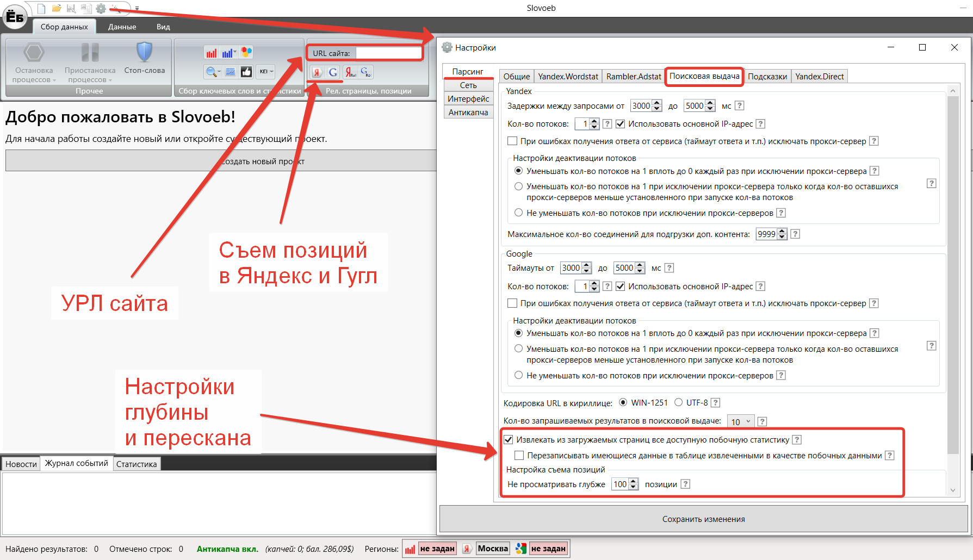Click 'Сохранить изменения' button
This screenshot has width=973, height=560.
click(x=703, y=519)
